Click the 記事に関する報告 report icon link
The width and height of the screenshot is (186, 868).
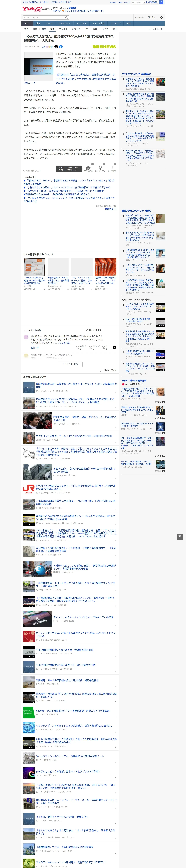[x=31, y=171]
